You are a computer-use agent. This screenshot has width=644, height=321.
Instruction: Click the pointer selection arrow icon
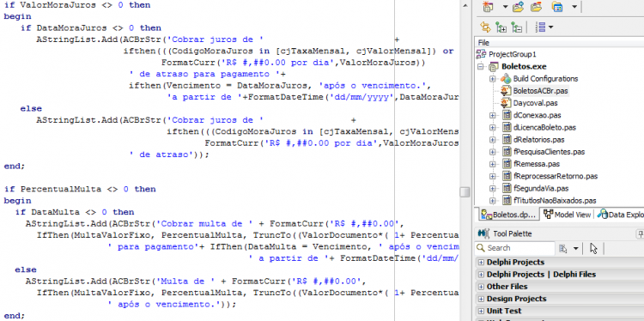click(x=592, y=248)
